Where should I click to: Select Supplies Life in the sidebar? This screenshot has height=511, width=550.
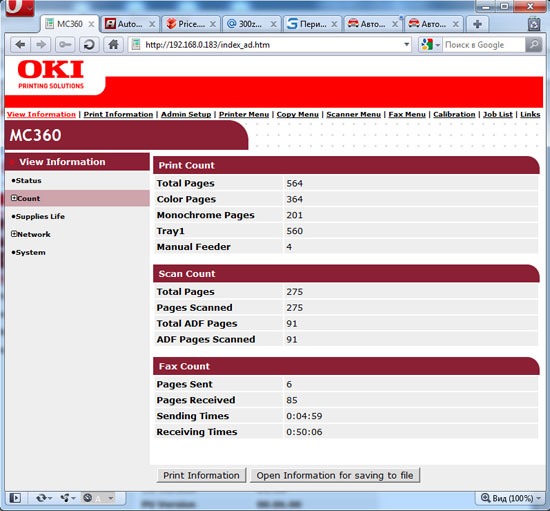(x=40, y=216)
